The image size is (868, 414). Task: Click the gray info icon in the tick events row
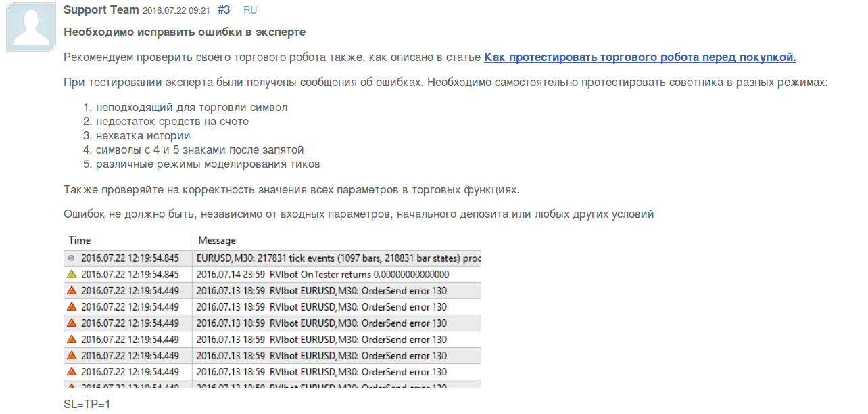coord(72,258)
